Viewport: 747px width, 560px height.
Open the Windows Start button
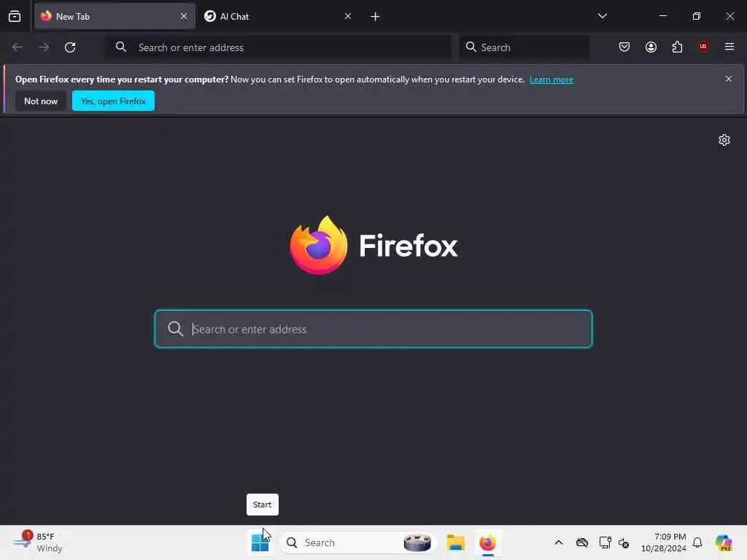point(260,542)
